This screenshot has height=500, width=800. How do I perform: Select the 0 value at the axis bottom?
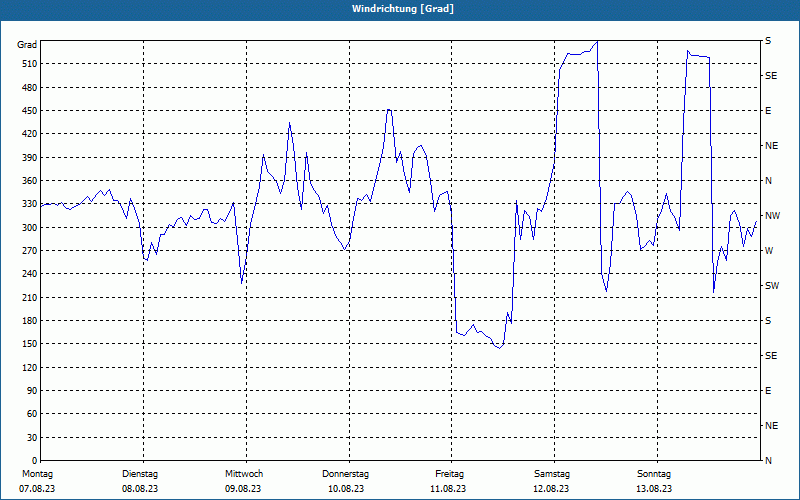click(x=34, y=461)
